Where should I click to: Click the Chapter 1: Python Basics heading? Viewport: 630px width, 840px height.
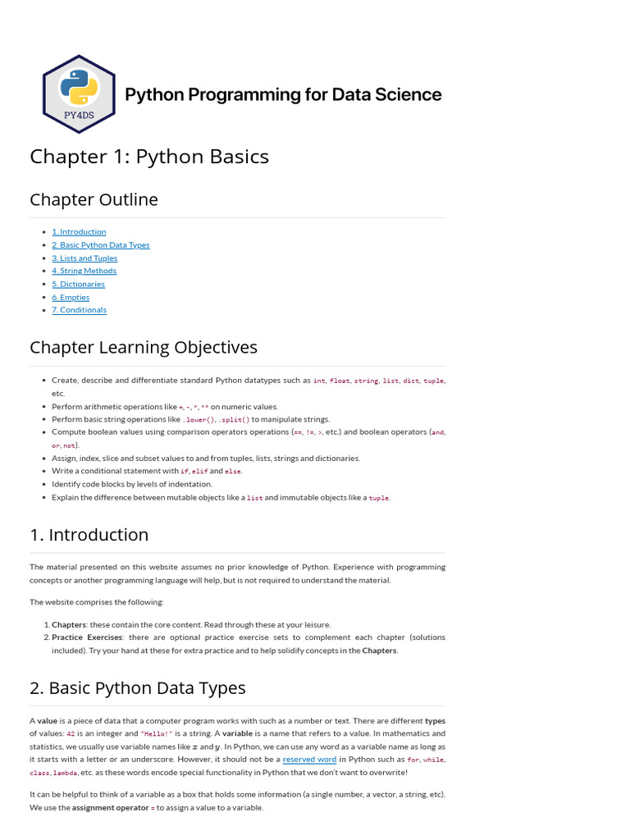[149, 157]
